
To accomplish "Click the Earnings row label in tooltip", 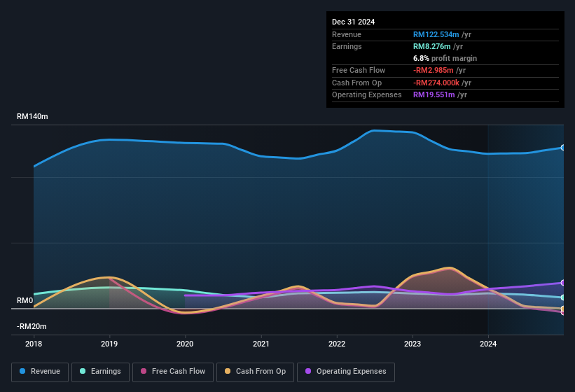I will coord(347,46).
